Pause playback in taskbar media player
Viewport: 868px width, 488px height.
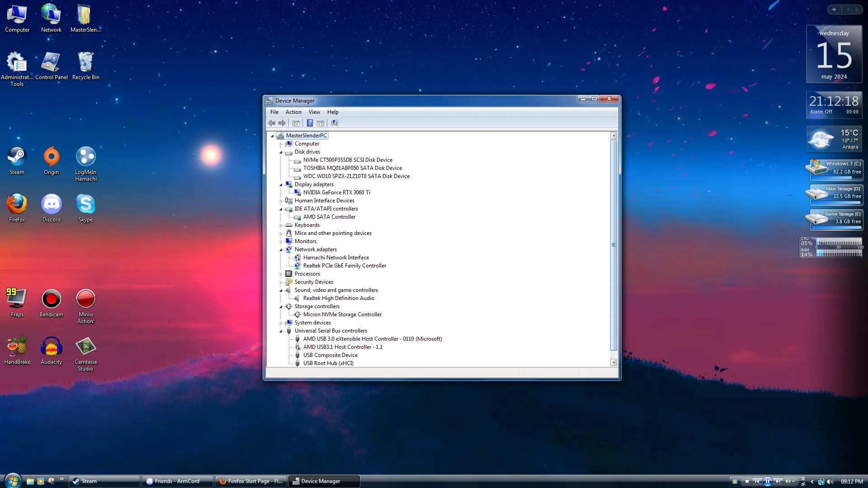tap(767, 482)
